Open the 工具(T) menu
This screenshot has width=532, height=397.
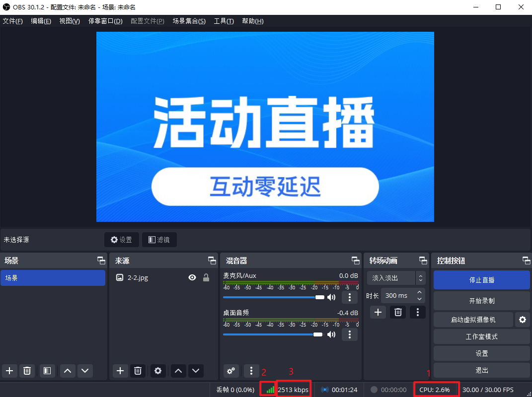(224, 21)
